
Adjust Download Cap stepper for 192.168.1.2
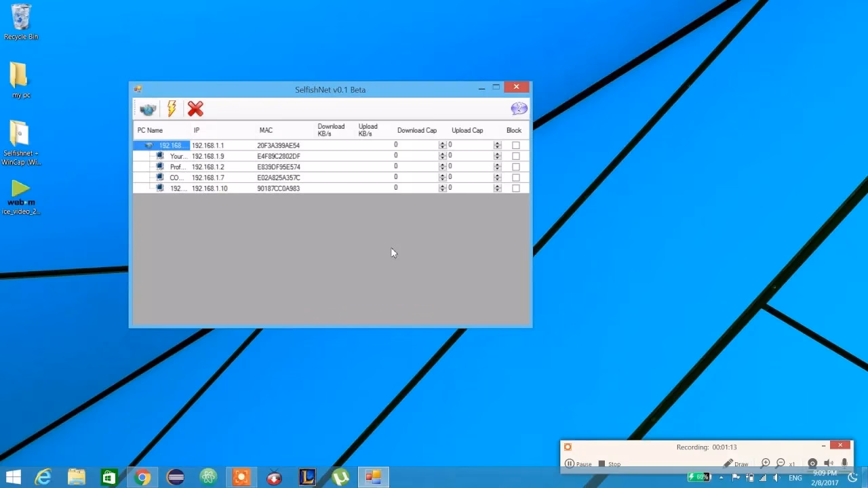[443, 167]
